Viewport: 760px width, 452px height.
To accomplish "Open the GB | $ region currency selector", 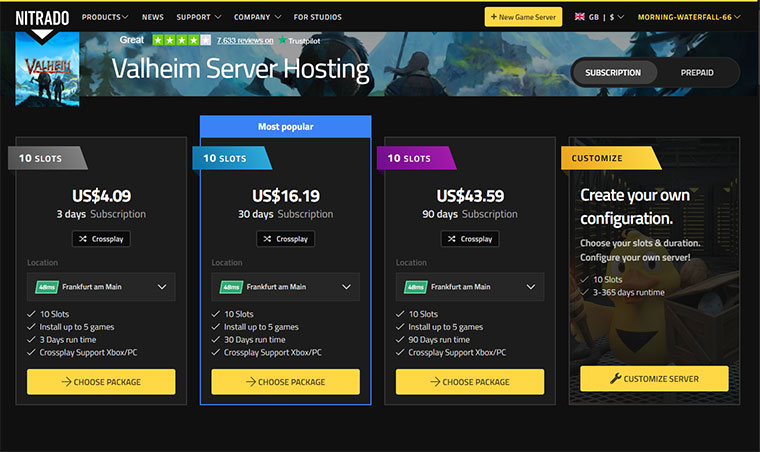I will 600,17.
